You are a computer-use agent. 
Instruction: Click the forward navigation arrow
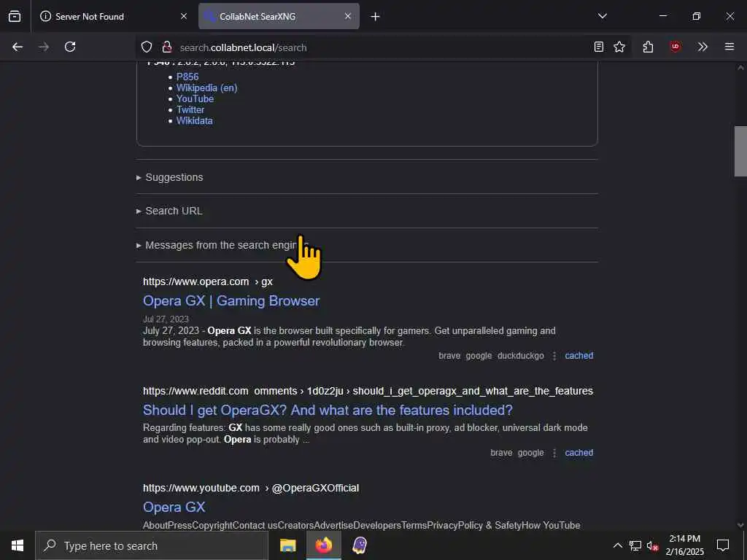click(x=44, y=47)
